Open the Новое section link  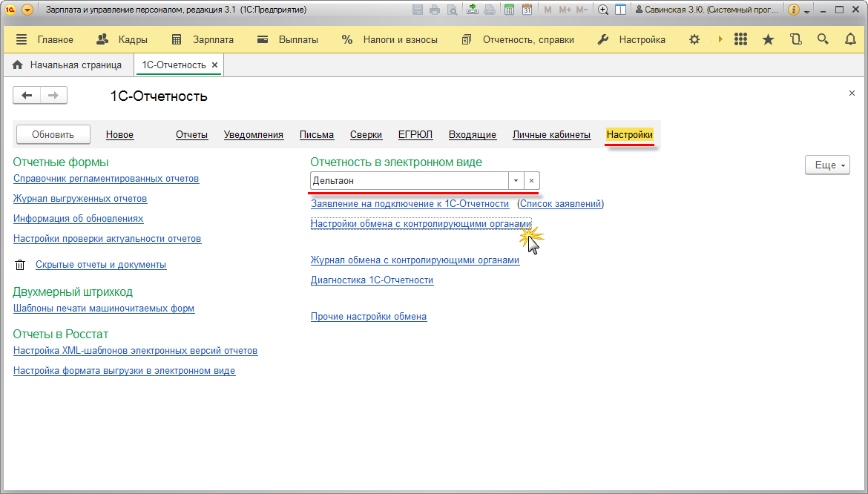119,134
